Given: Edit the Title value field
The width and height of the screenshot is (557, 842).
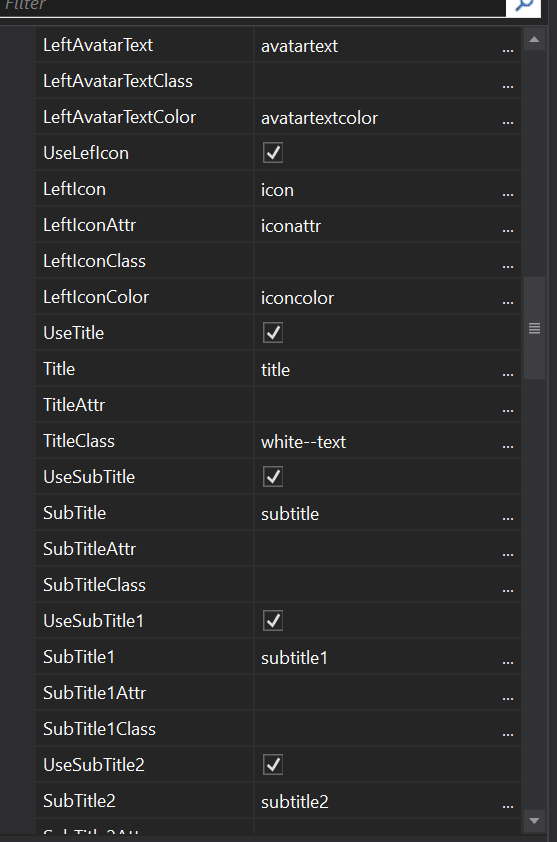Looking at the screenshot, I should pyautogui.click(x=375, y=369).
